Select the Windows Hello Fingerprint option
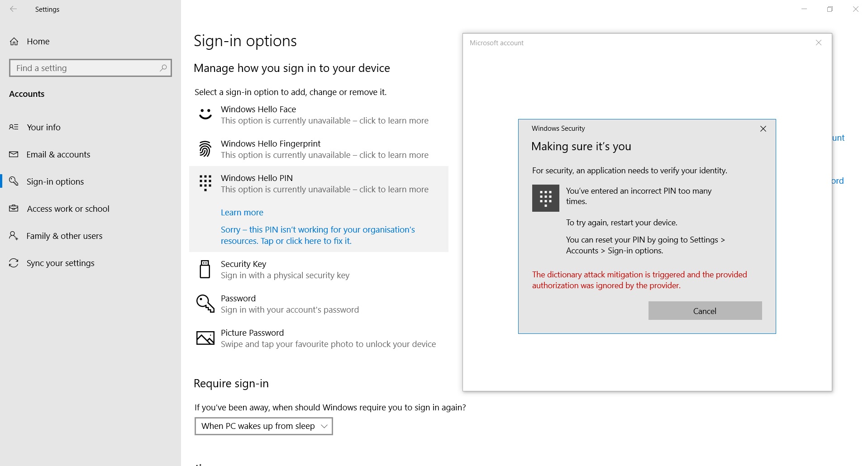This screenshot has height=466, width=868. point(319,149)
